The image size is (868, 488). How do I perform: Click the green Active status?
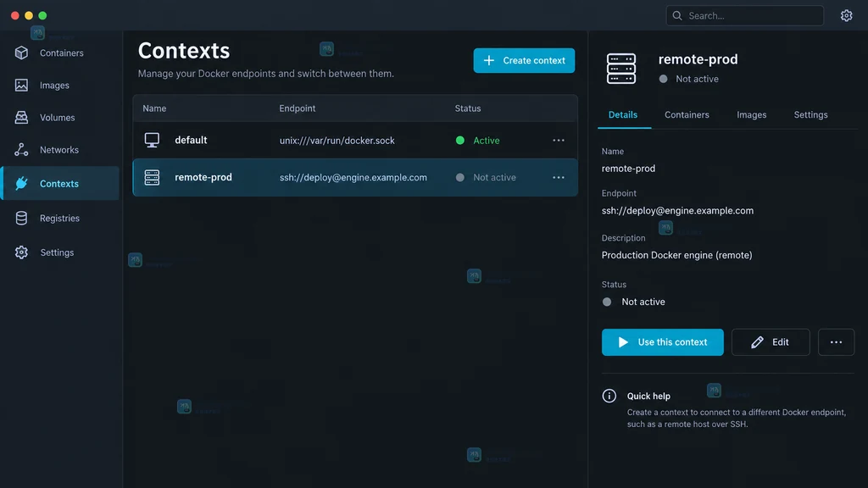pyautogui.click(x=478, y=141)
